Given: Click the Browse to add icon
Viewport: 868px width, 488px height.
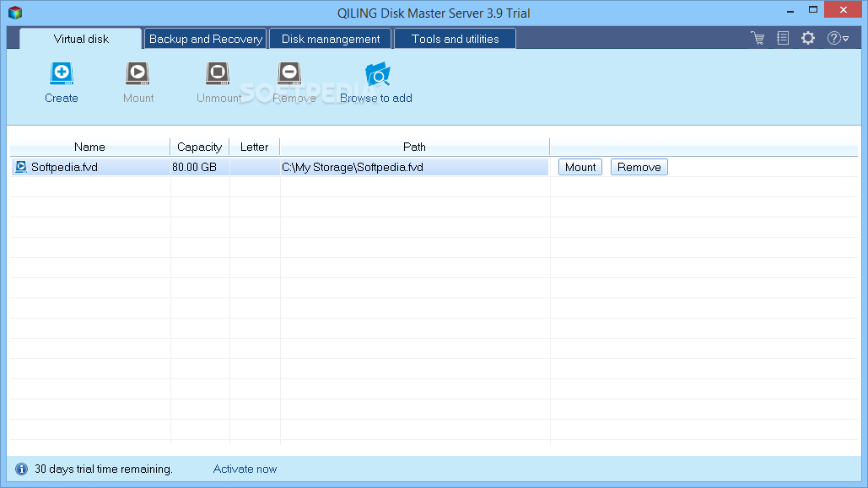Looking at the screenshot, I should point(378,75).
